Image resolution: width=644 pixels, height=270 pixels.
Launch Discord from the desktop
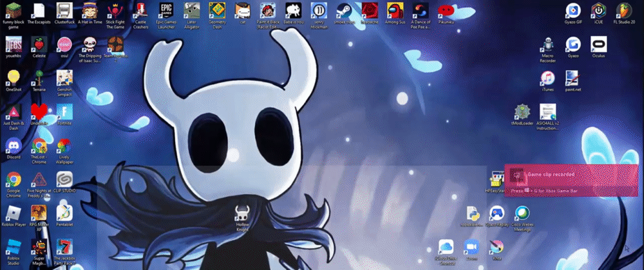[14, 149]
